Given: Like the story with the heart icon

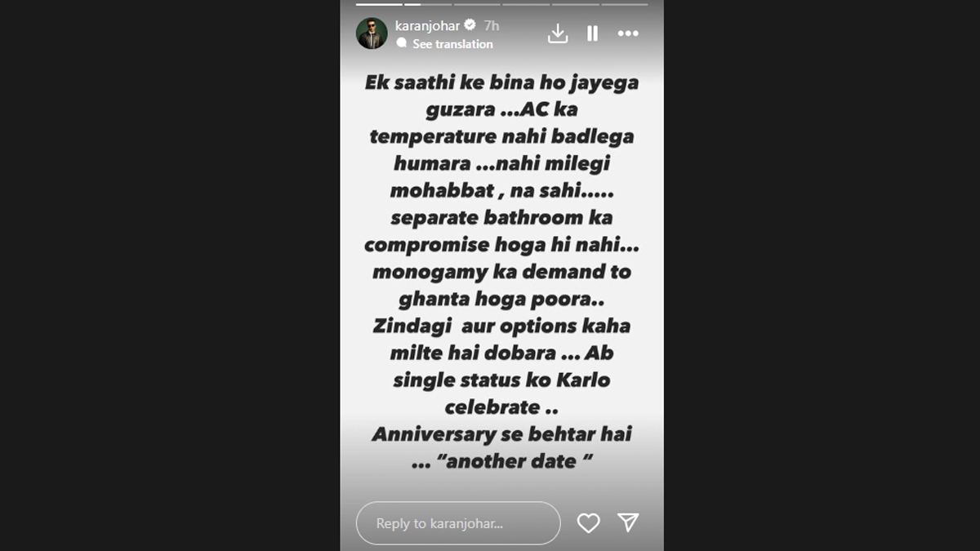Looking at the screenshot, I should [x=588, y=523].
